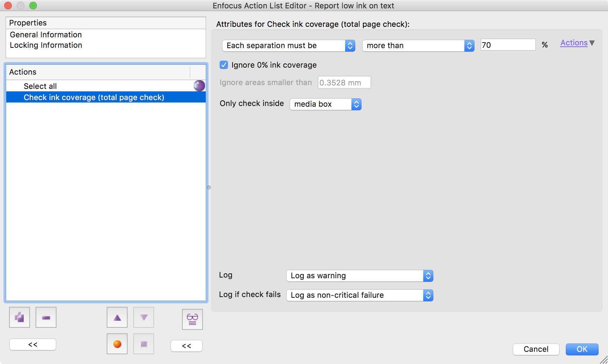Open the Actions link menu

[x=577, y=43]
